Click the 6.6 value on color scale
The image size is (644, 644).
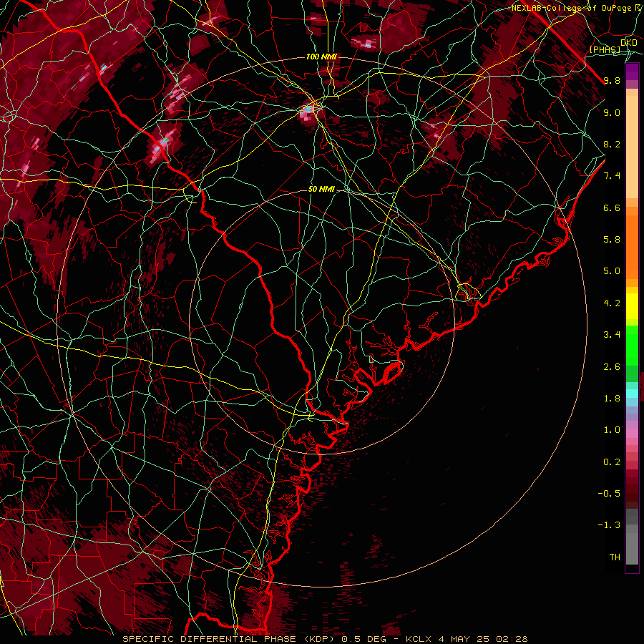point(612,208)
